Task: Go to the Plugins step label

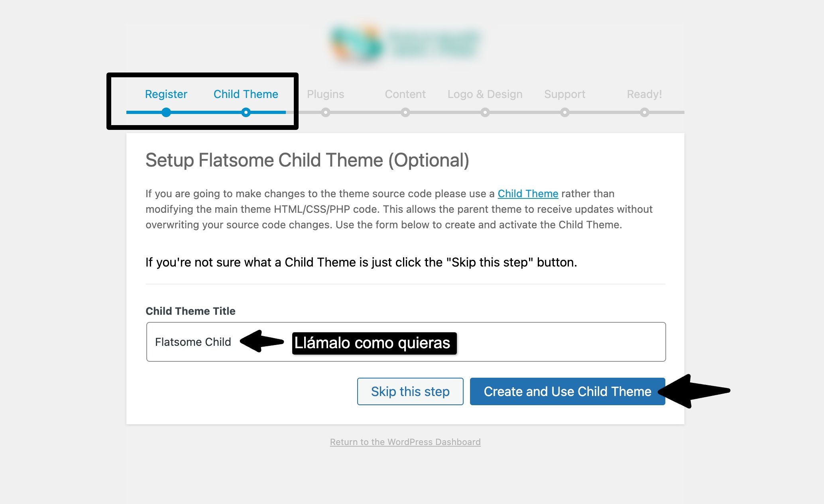Action: [325, 94]
